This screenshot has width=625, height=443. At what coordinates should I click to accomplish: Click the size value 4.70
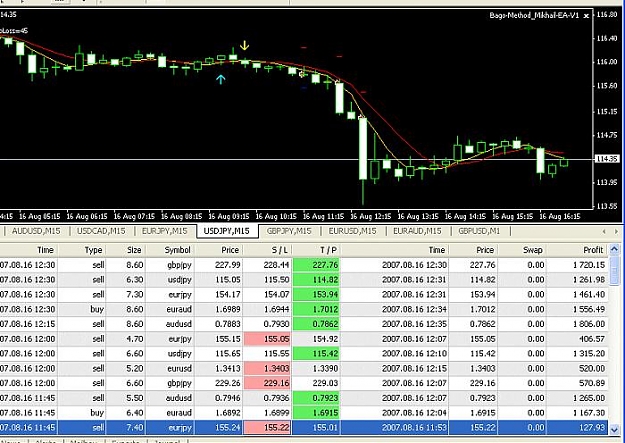click(x=135, y=339)
